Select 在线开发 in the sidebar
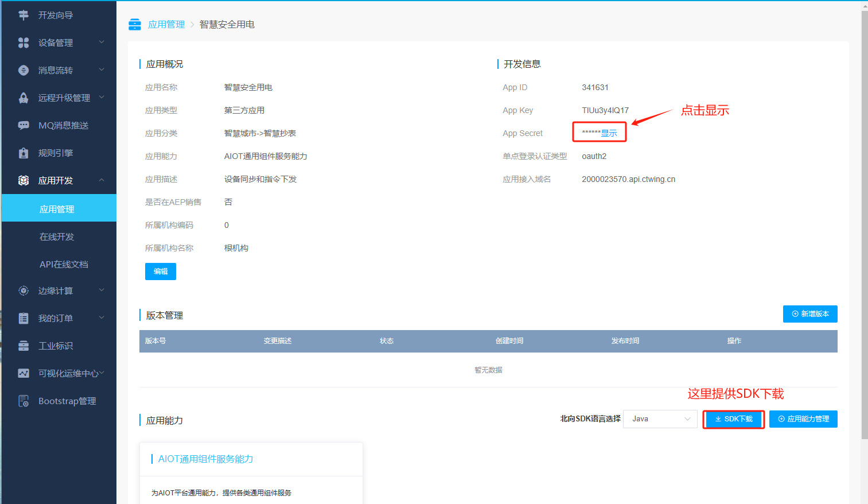Screen dimensions: 868x504 click(x=57, y=237)
